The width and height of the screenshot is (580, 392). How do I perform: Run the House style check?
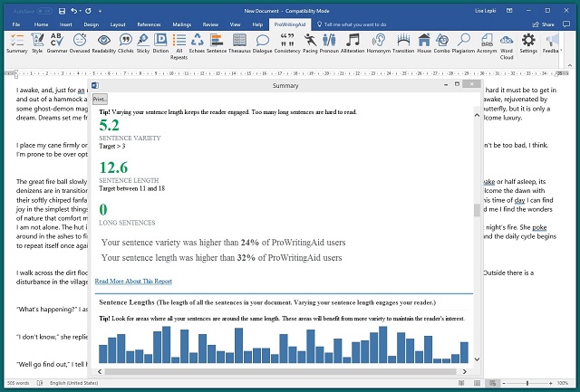[424, 43]
